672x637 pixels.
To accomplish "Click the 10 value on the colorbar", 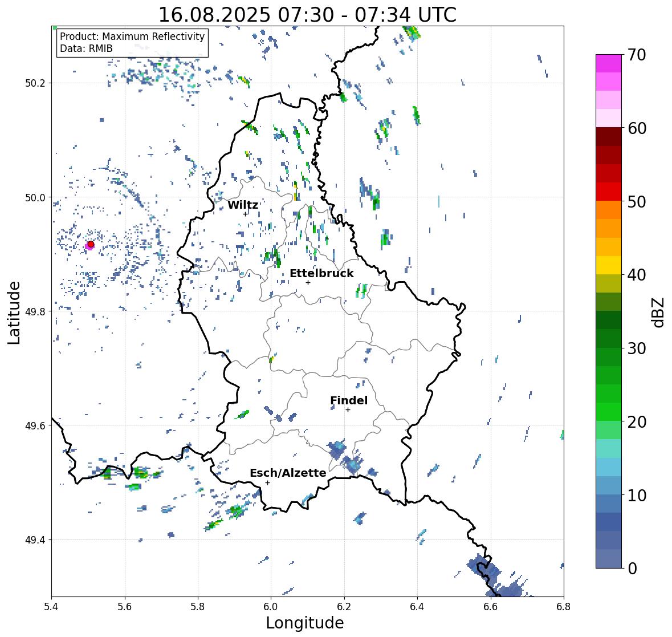I will click(x=637, y=495).
